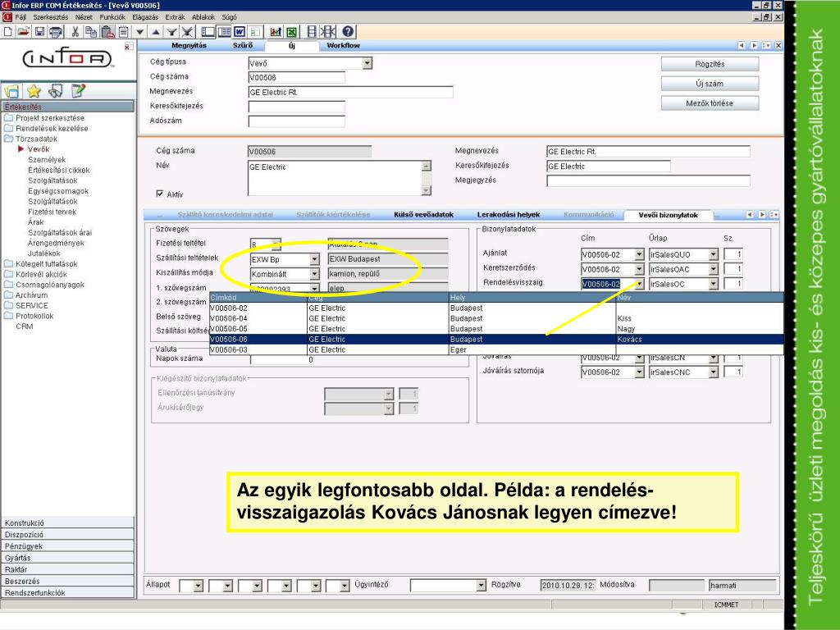This screenshot has height=630, width=840.
Task: Open the Gyártás module
Action: [67, 558]
